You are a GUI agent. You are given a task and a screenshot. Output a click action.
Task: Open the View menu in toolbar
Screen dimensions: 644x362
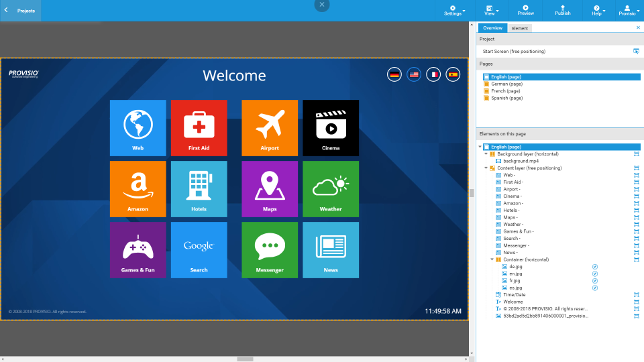(490, 11)
